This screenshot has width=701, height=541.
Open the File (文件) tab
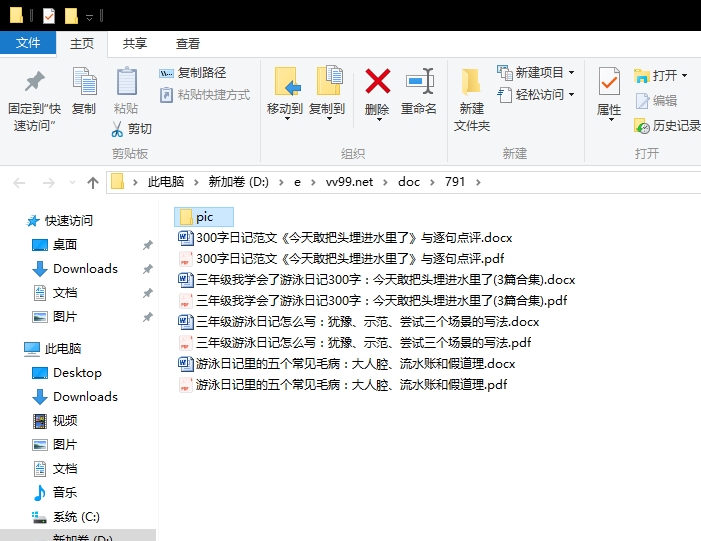(x=28, y=43)
